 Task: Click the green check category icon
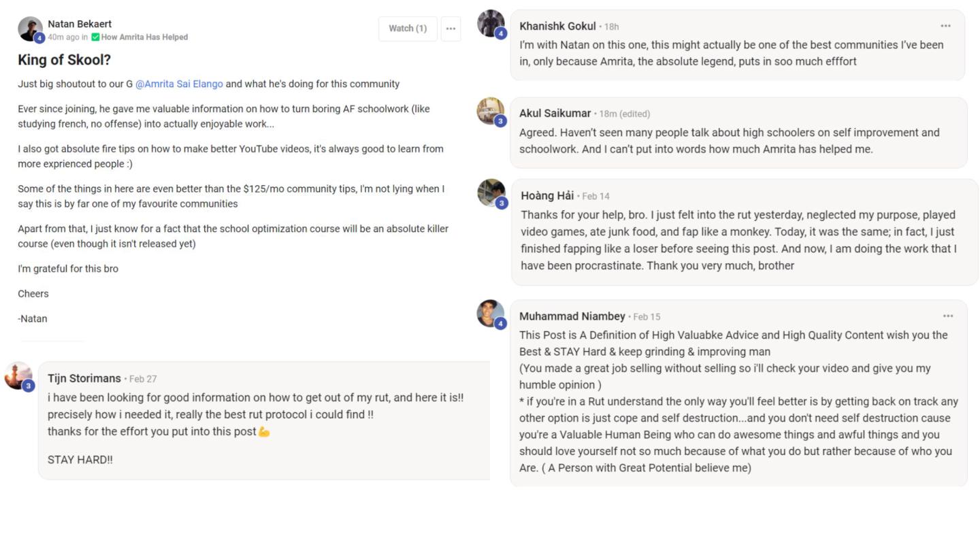point(95,37)
